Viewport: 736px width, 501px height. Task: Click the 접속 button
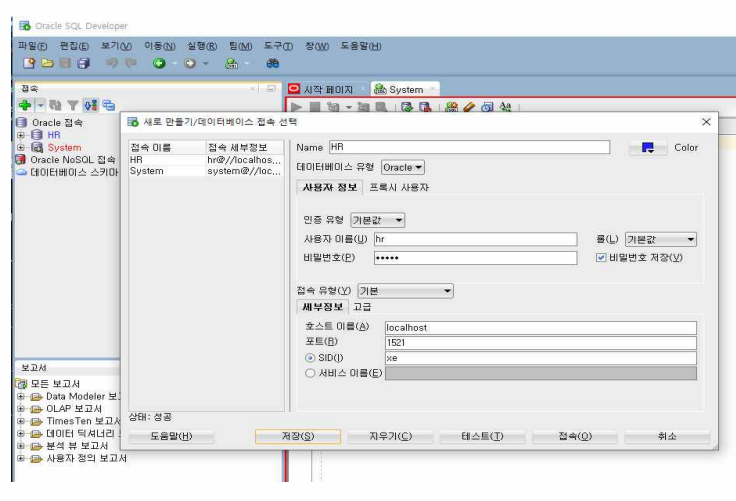tap(575, 436)
